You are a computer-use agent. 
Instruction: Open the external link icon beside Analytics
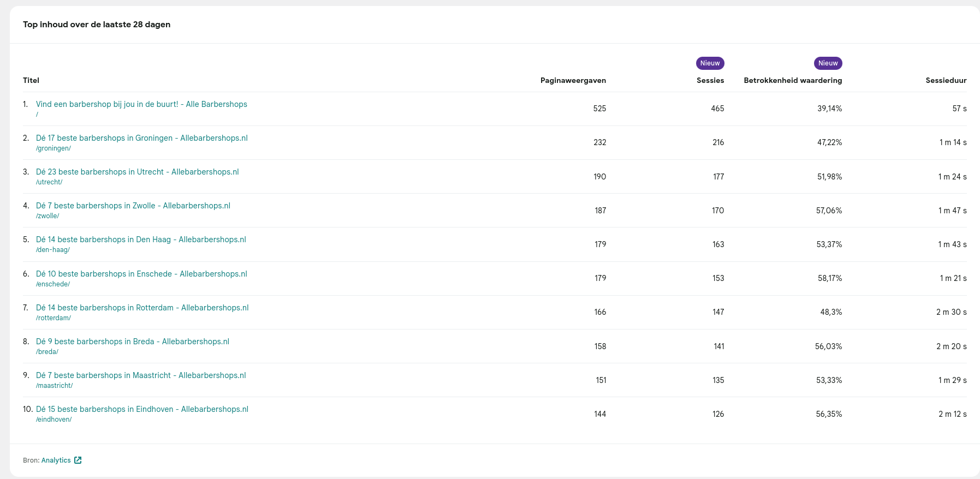tap(78, 460)
